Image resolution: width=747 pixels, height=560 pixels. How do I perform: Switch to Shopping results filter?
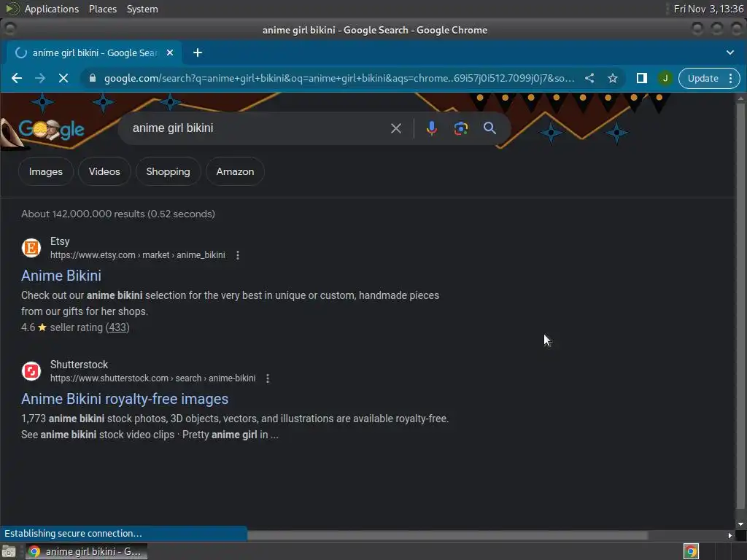point(169,171)
